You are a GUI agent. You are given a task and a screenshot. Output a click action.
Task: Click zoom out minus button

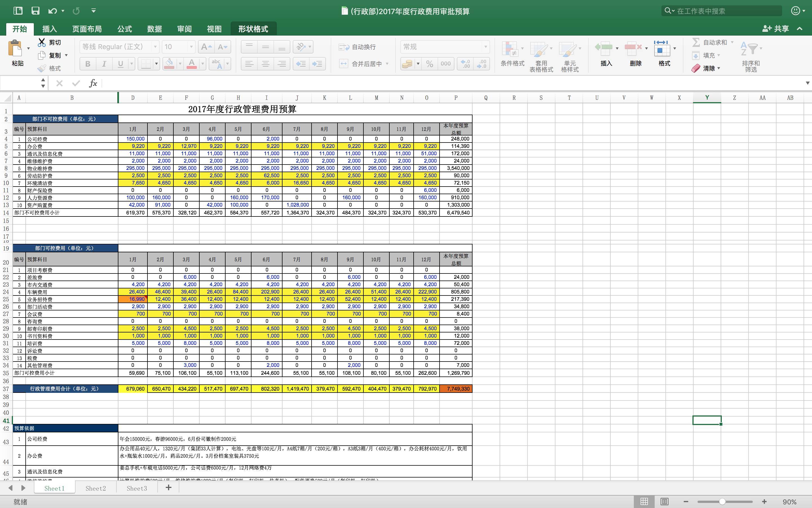click(x=686, y=502)
